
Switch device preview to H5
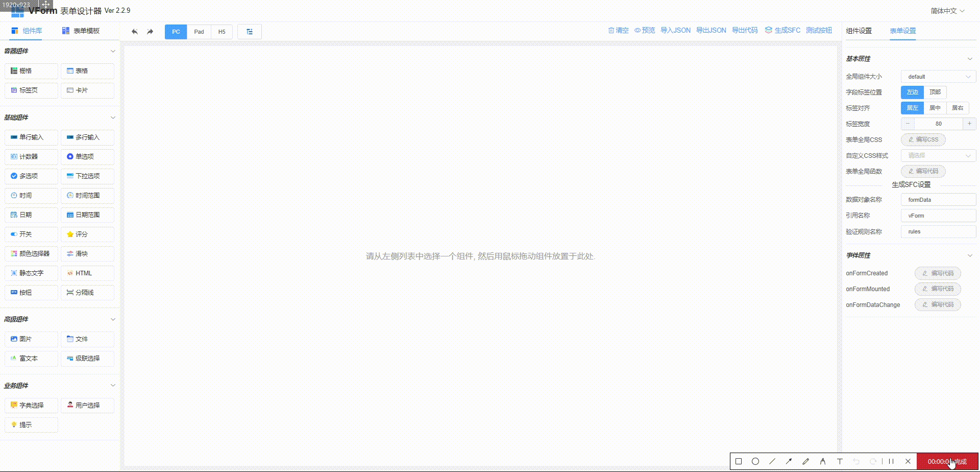coord(222,31)
